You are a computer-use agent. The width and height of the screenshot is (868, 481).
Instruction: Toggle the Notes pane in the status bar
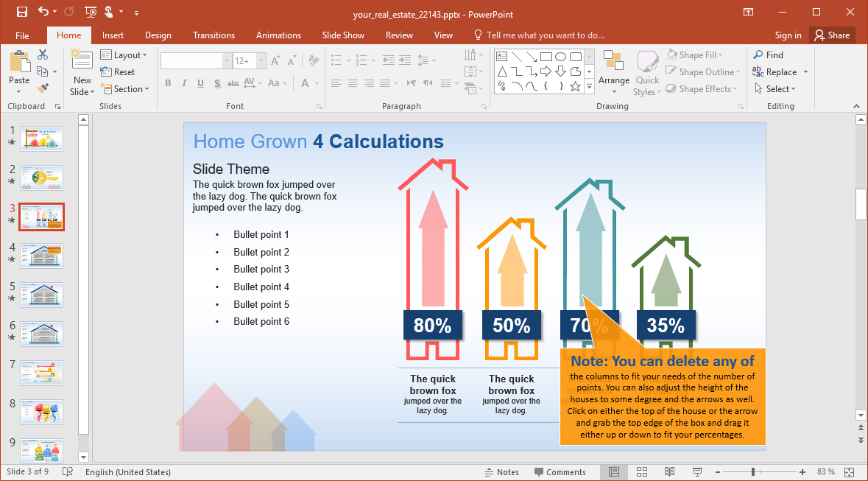pos(501,472)
